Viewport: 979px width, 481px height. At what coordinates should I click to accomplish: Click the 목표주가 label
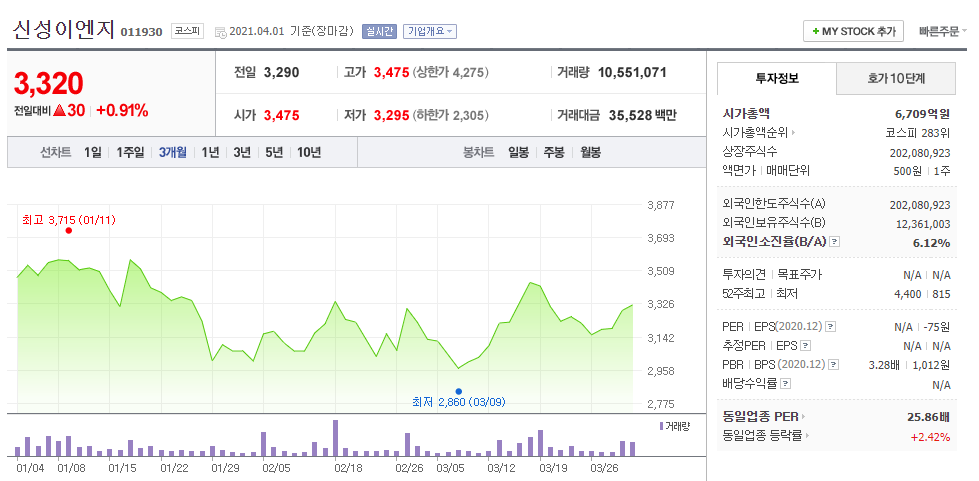pos(800,274)
